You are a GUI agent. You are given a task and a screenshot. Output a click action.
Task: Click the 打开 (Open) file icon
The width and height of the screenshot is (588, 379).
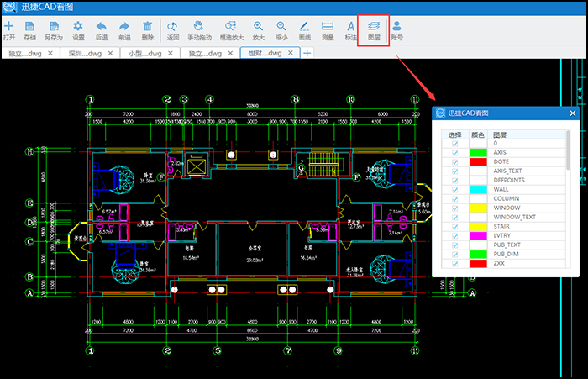9,30
